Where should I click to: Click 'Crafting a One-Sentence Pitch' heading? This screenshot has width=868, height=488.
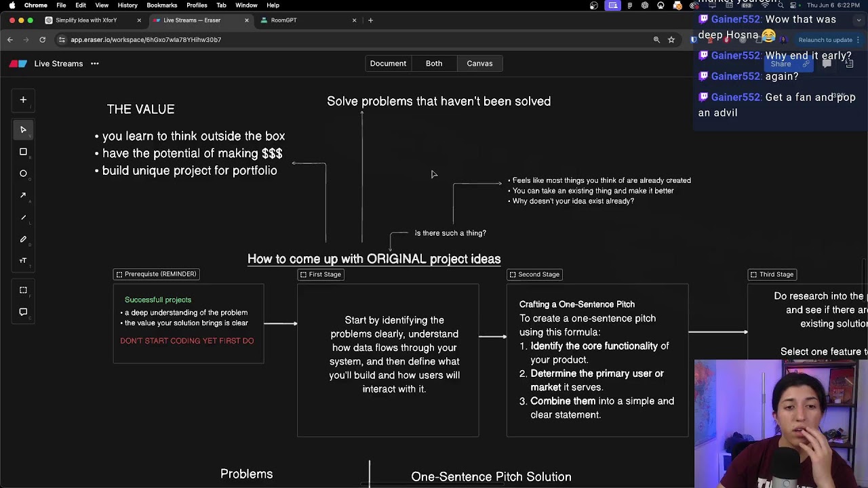(577, 304)
